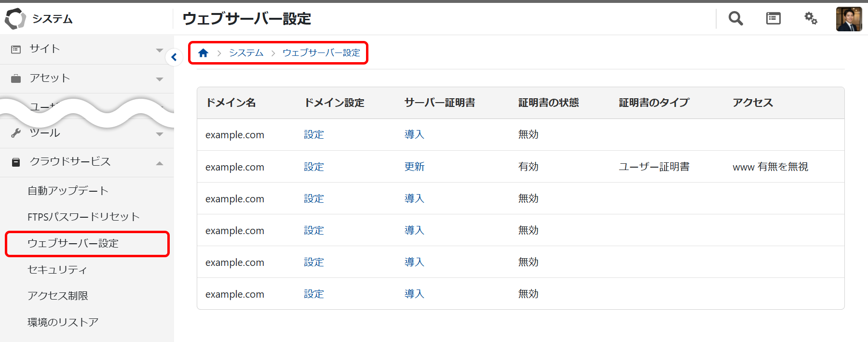
Task: Click the サーバー証明書 column header
Action: (x=440, y=103)
